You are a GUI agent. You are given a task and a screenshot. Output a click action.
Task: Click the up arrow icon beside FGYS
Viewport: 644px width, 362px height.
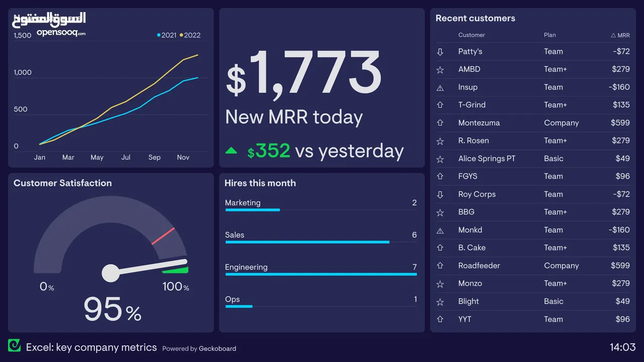point(440,176)
